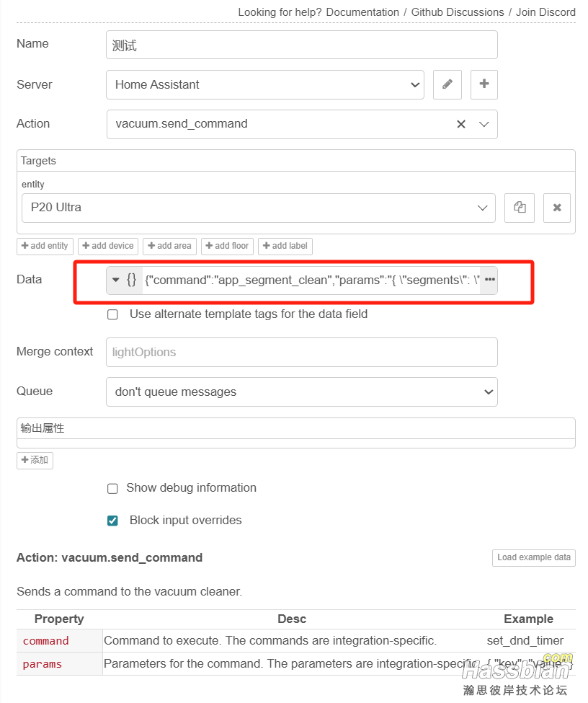Open the Server dropdown
The width and height of the screenshot is (588, 703).
[264, 84]
